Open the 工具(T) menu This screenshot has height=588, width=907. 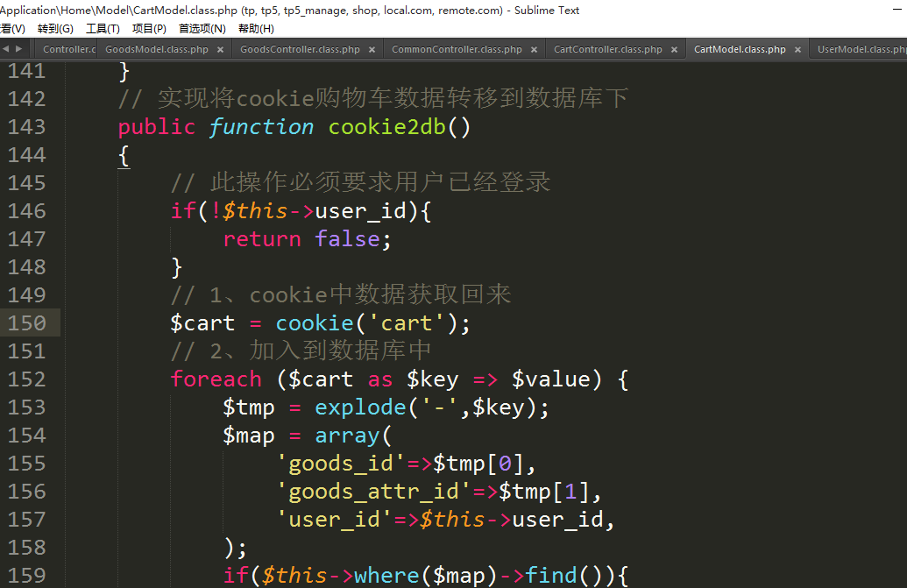click(103, 29)
